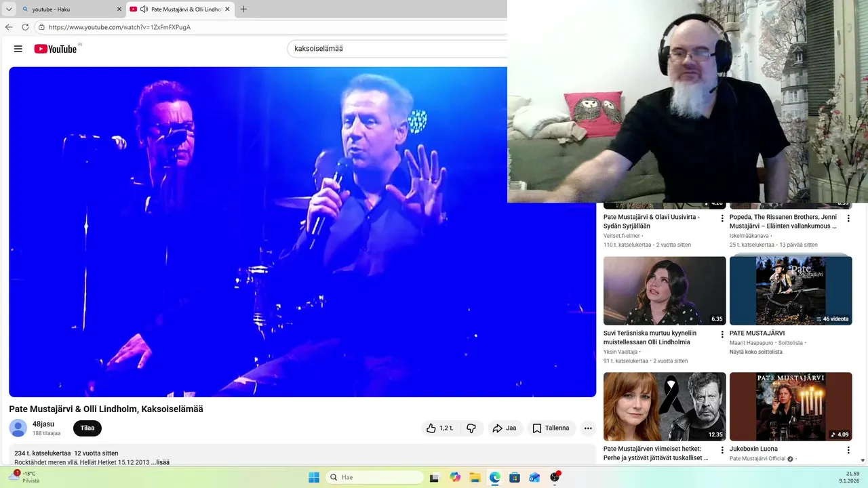Launch Copilot from the taskbar
Viewport: 868px width, 488px height.
(455, 477)
